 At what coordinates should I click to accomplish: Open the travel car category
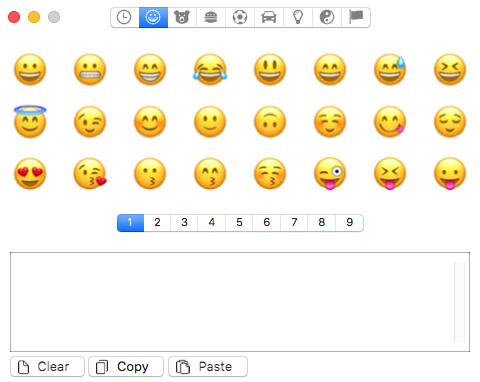(x=269, y=17)
